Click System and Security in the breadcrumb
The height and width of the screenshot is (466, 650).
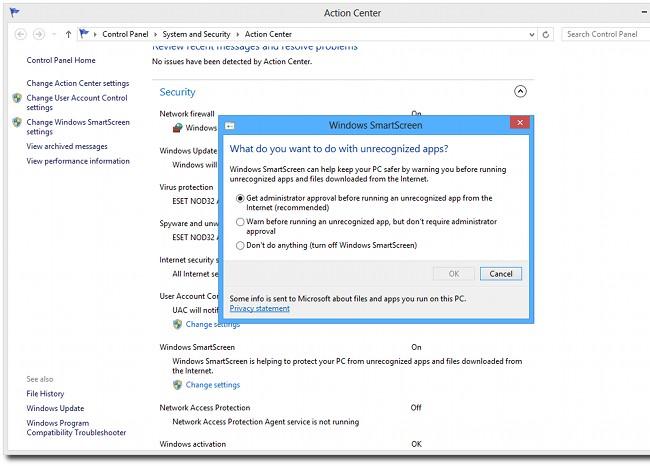tap(196, 34)
